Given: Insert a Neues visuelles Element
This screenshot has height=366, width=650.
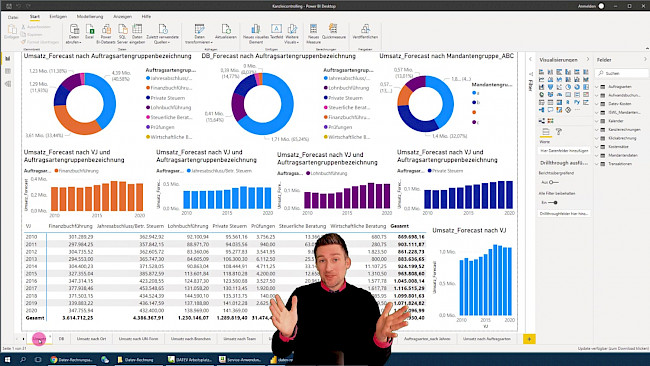Looking at the screenshot, I should pyautogui.click(x=256, y=34).
